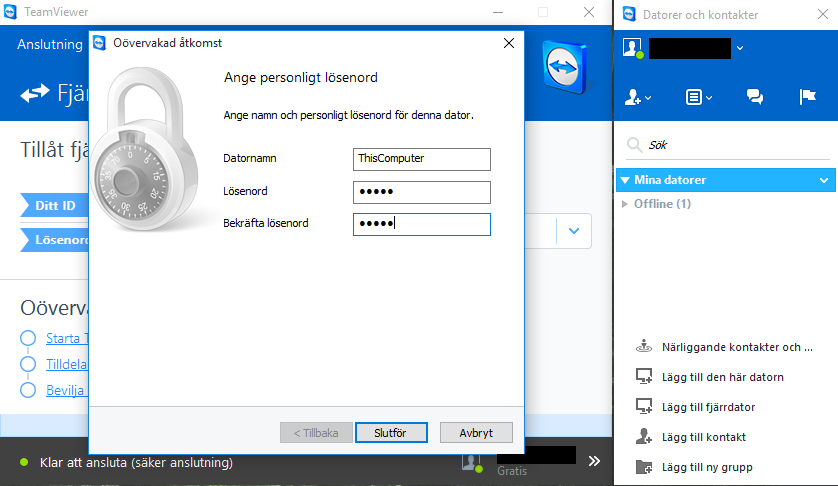Open the Mina datorer chevron menu
Viewport: 838px width, 486px height.
[824, 180]
